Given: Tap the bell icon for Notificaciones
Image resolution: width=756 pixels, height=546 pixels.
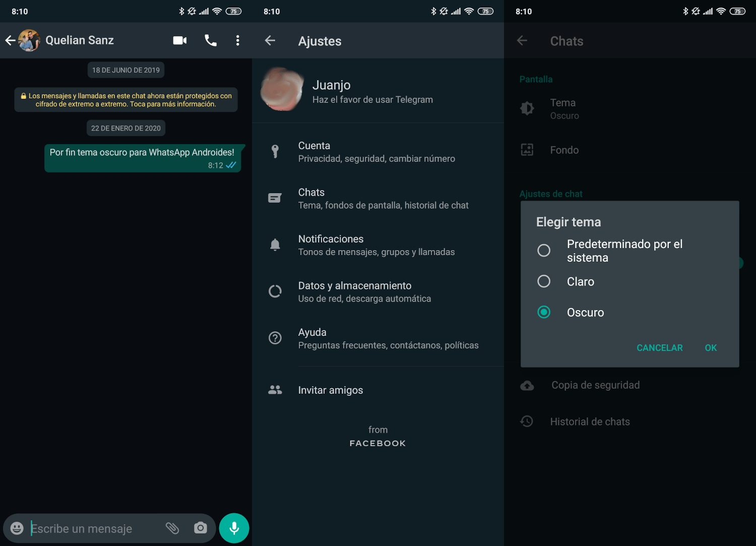Looking at the screenshot, I should (275, 245).
